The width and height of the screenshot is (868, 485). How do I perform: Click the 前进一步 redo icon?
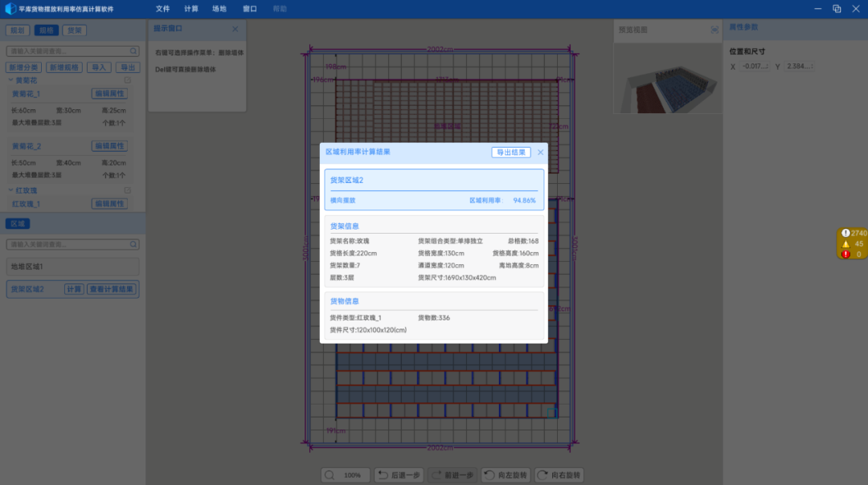(x=436, y=475)
